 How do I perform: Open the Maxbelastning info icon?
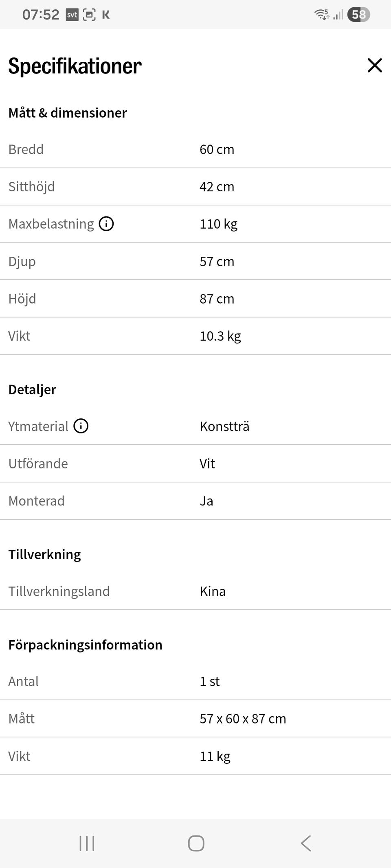tap(106, 224)
